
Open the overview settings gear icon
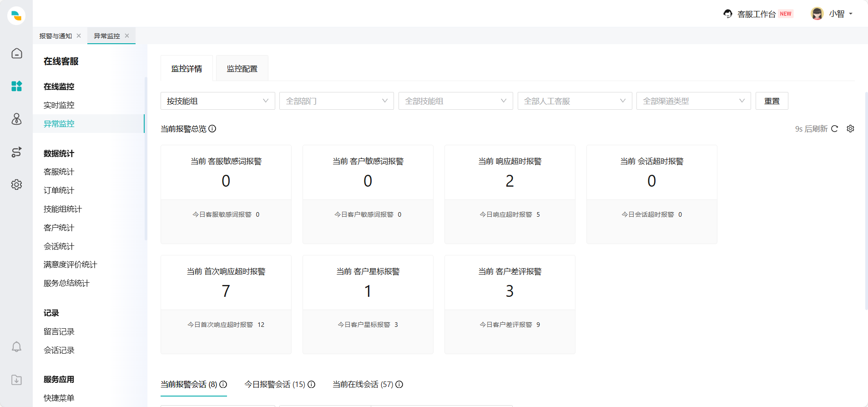pos(850,129)
